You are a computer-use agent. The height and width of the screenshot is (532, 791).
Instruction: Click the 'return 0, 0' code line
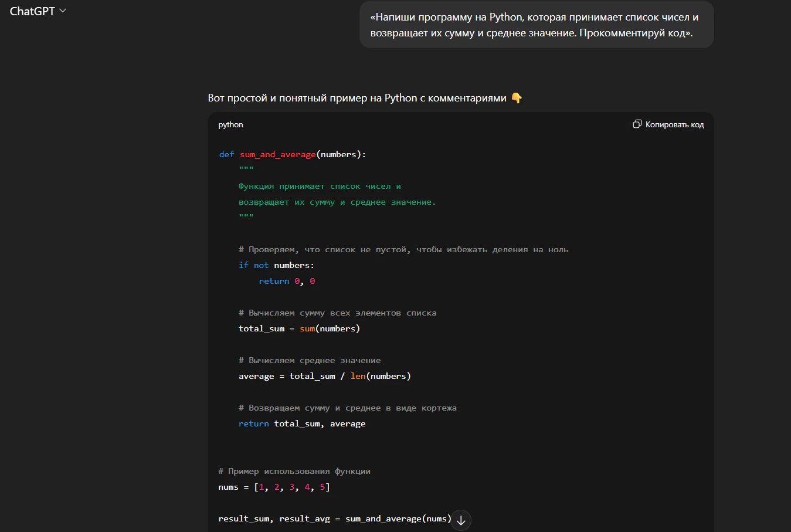pos(287,281)
